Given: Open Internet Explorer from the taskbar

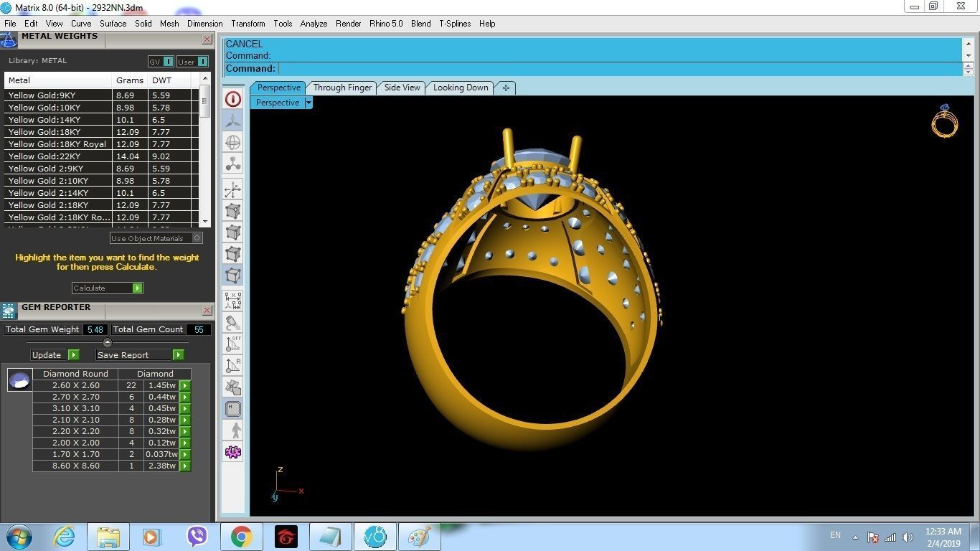Looking at the screenshot, I should coord(64,537).
